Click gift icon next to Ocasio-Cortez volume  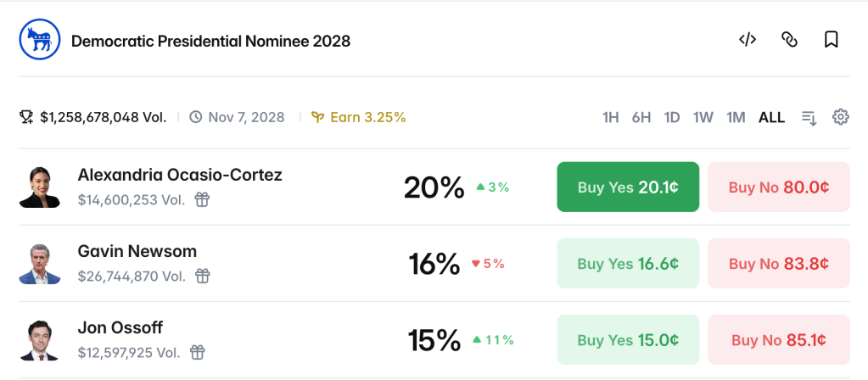coord(202,199)
